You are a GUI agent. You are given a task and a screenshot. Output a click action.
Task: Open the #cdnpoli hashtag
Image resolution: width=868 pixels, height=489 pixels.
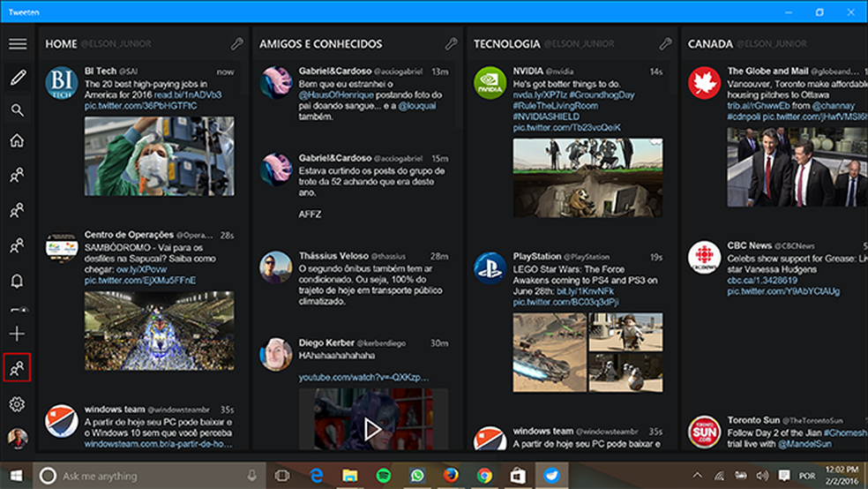point(744,117)
